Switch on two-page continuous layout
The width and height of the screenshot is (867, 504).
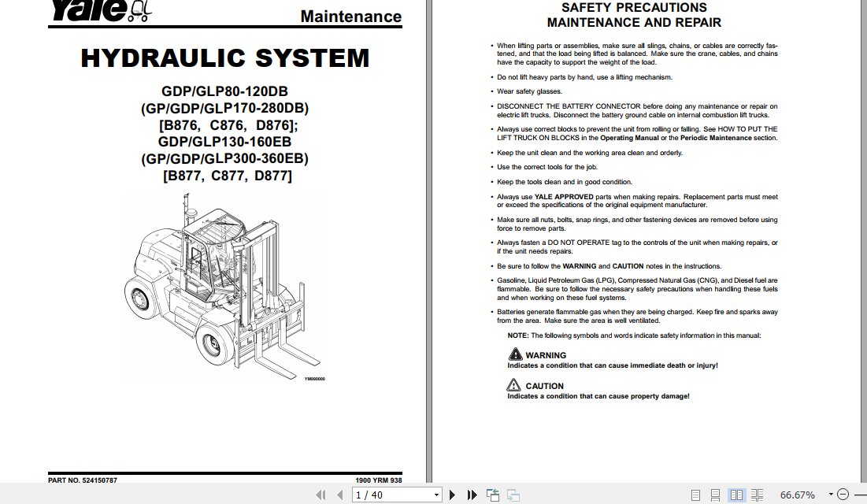tap(757, 495)
